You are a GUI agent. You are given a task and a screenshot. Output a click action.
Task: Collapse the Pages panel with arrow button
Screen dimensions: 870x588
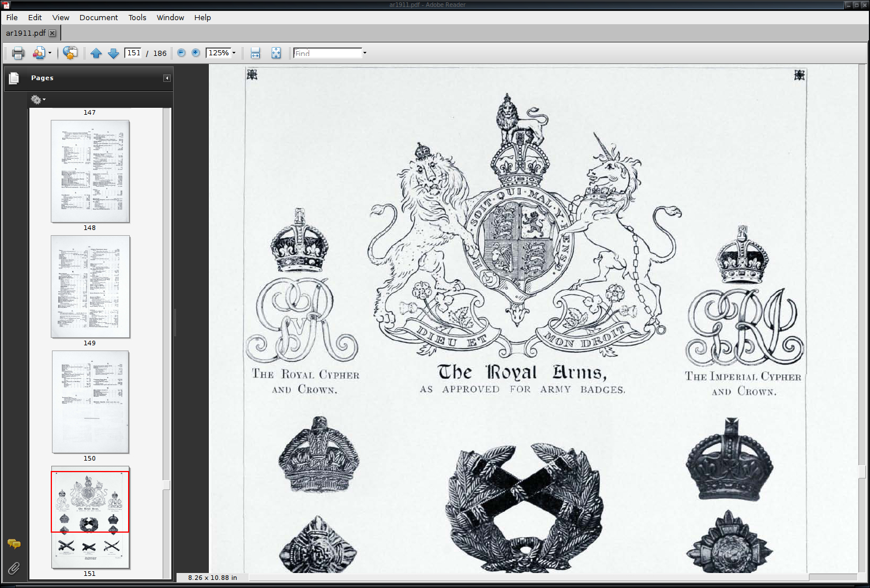coord(167,78)
